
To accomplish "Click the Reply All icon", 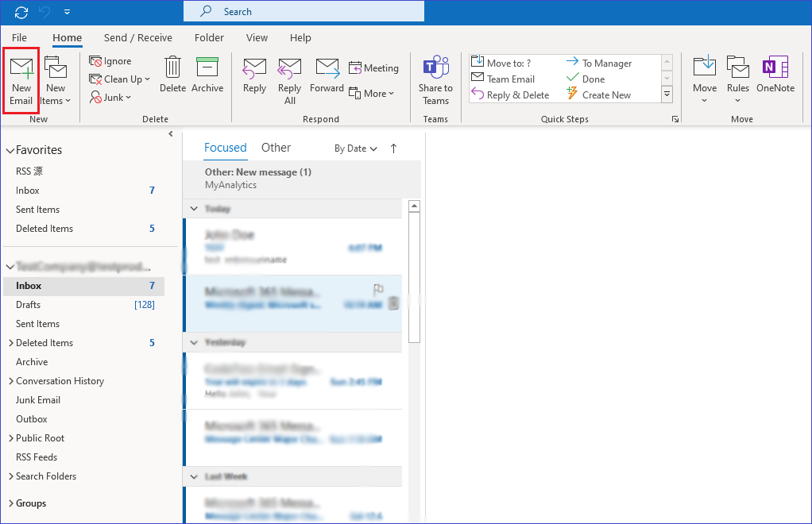I will 289,69.
